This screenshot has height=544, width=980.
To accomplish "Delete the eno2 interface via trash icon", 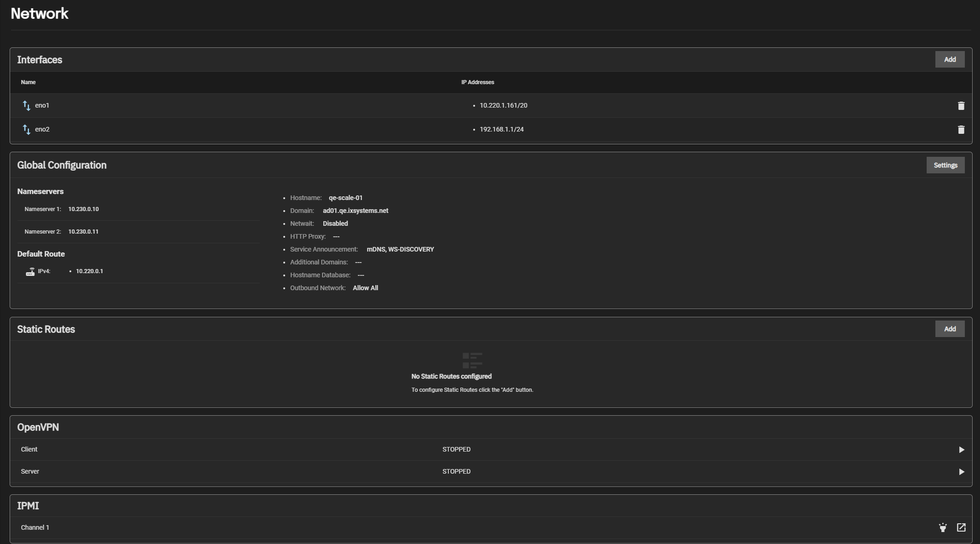I will (961, 130).
